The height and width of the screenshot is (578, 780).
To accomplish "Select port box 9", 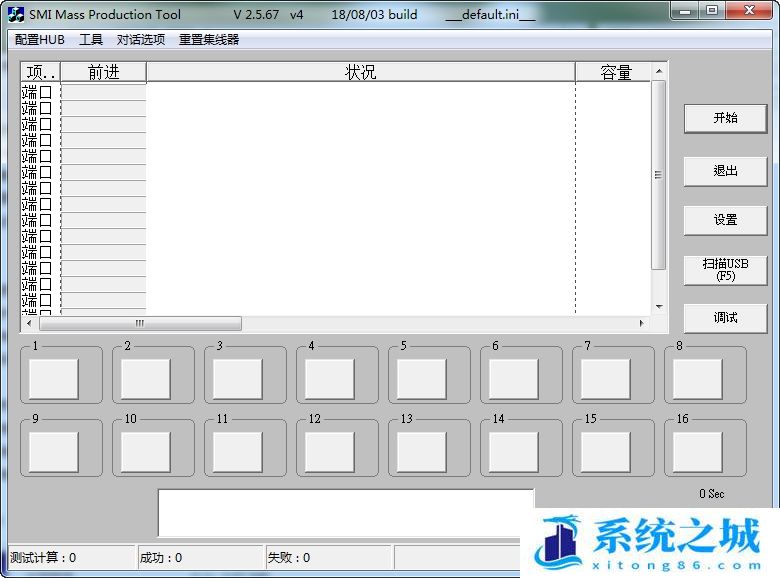I will coord(54,452).
